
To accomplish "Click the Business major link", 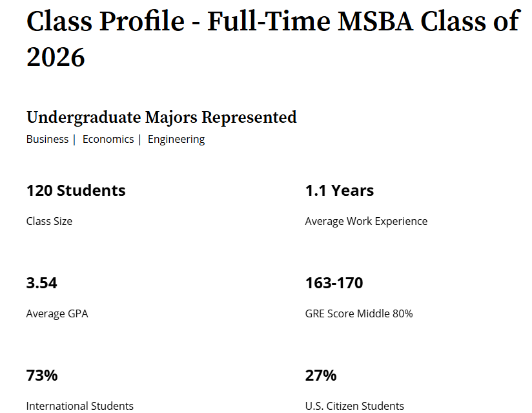I will click(x=47, y=139).
